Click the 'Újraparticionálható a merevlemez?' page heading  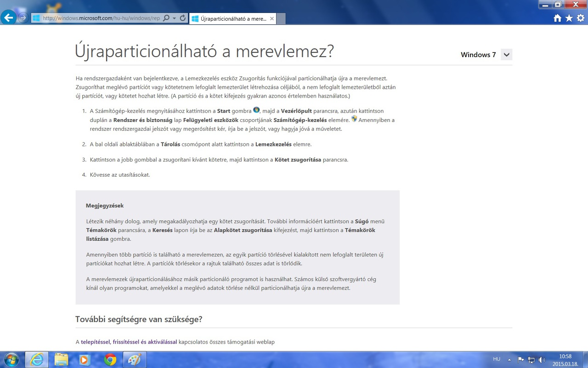[204, 52]
